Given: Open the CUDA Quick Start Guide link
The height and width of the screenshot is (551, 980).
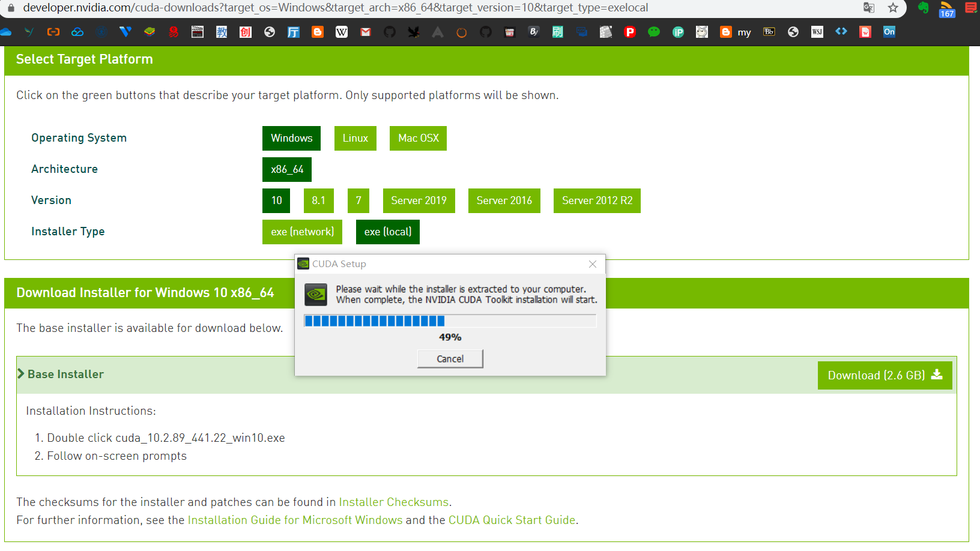Looking at the screenshot, I should point(512,520).
